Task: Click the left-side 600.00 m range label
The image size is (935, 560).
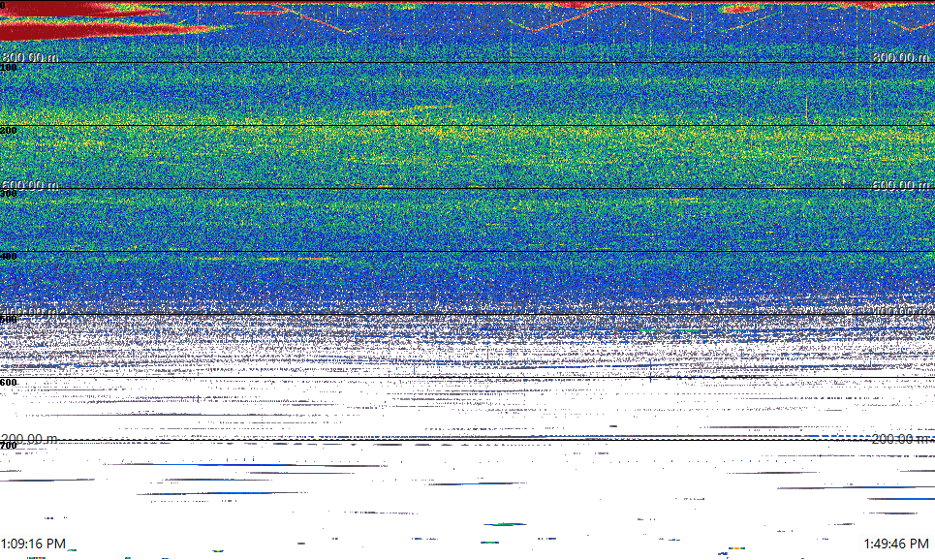Action: pyautogui.click(x=30, y=185)
